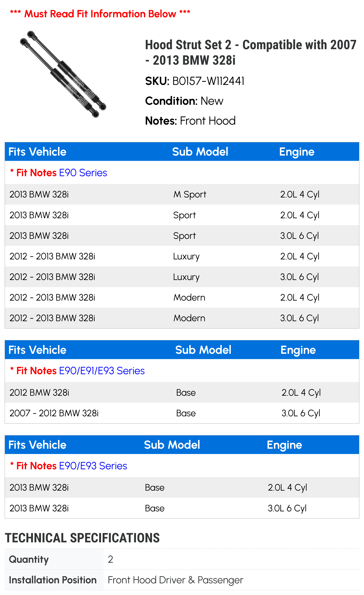Click the hood strut product image
Screen dimensions: 364x595
[x=63, y=74]
